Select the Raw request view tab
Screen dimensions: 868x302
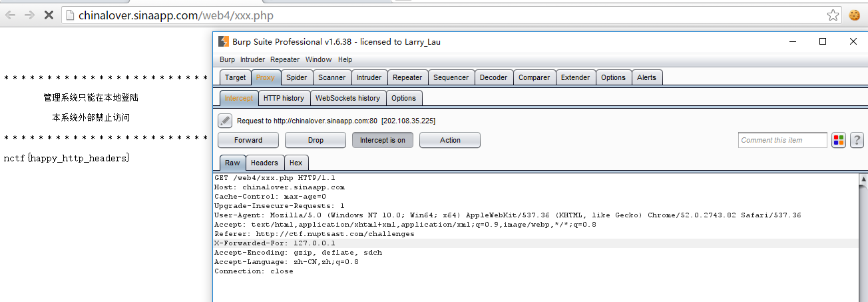(232, 163)
